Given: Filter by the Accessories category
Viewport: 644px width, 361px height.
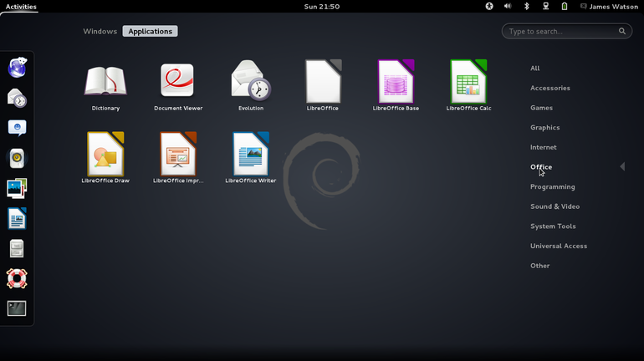Looking at the screenshot, I should coord(550,88).
